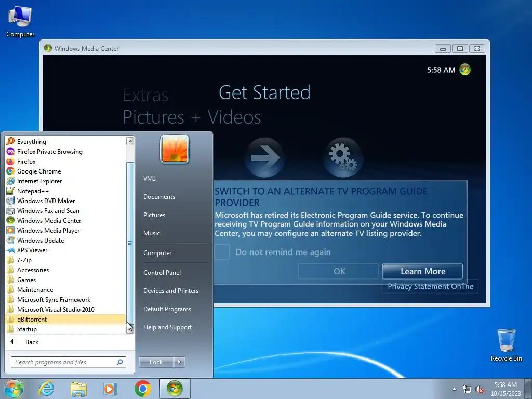
Task: Click the Lock button
Action: click(156, 362)
